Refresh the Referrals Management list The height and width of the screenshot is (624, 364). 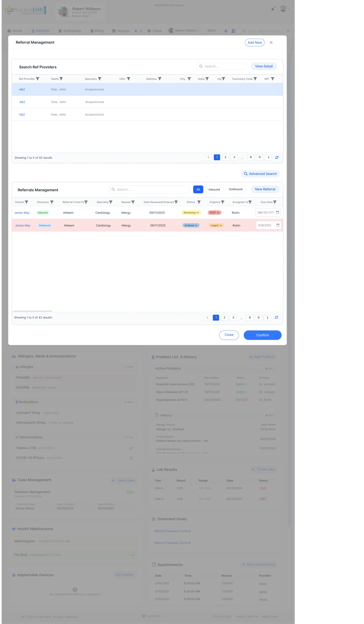pyautogui.click(x=276, y=317)
